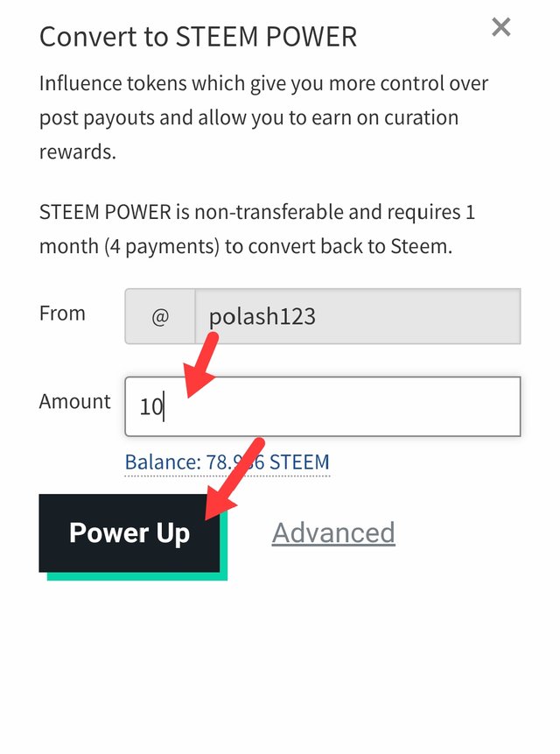Close the Convert to STEEM POWER dialog
The height and width of the screenshot is (754, 560).
click(x=500, y=27)
